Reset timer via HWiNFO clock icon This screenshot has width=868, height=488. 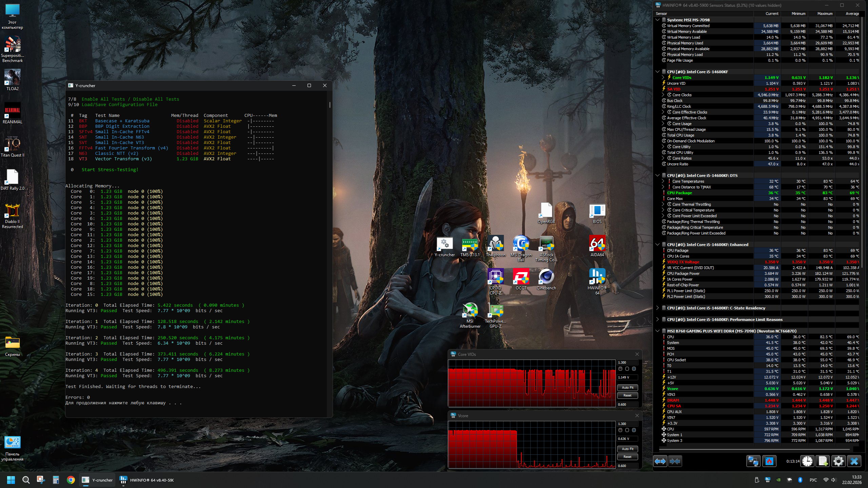point(807,461)
